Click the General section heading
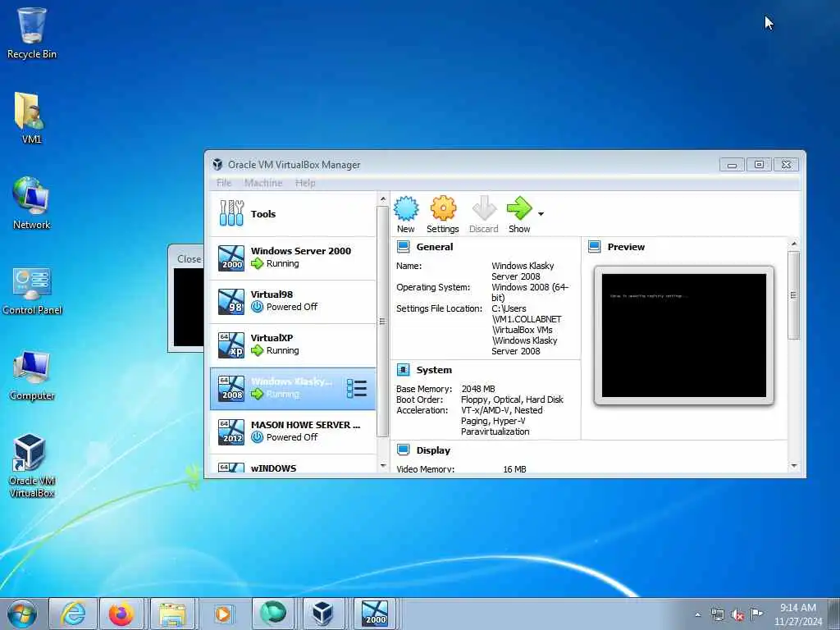 pyautogui.click(x=435, y=247)
